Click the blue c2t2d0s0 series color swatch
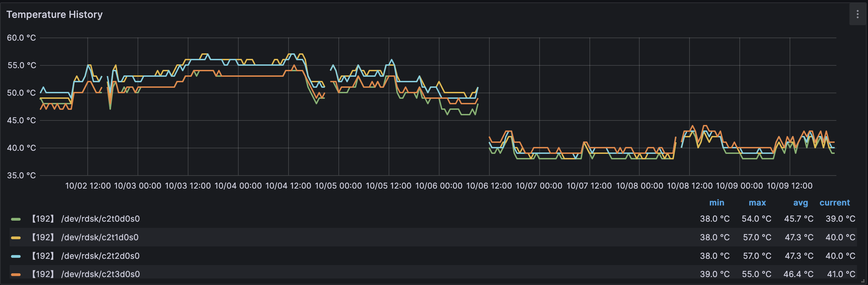Viewport: 868px width, 285px height. [x=16, y=256]
